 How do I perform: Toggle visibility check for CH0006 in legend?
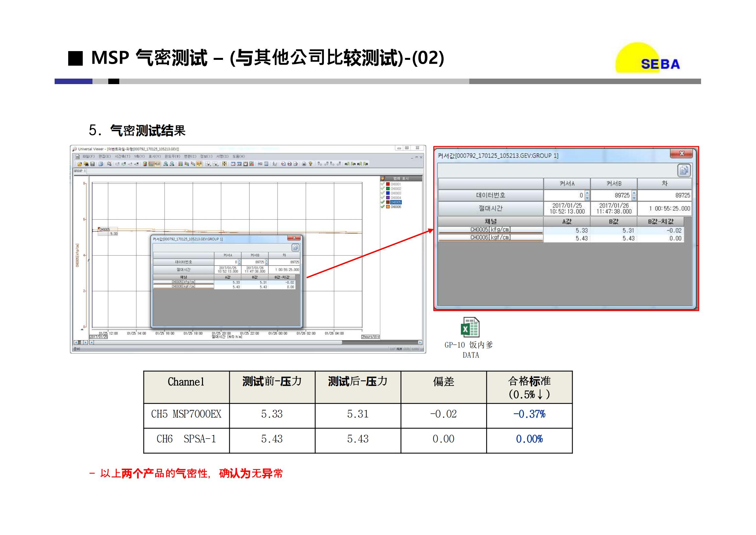pos(383,207)
